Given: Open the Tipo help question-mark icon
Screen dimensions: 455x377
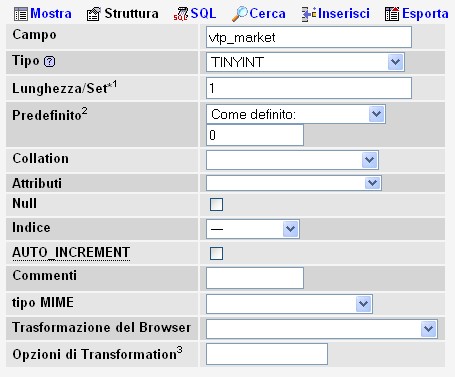Looking at the screenshot, I should click(50, 62).
